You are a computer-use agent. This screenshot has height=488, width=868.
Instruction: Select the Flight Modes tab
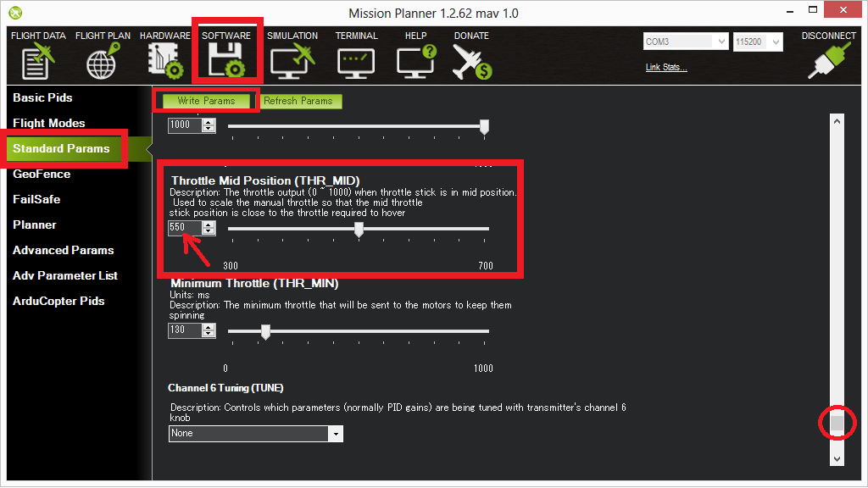click(x=48, y=123)
